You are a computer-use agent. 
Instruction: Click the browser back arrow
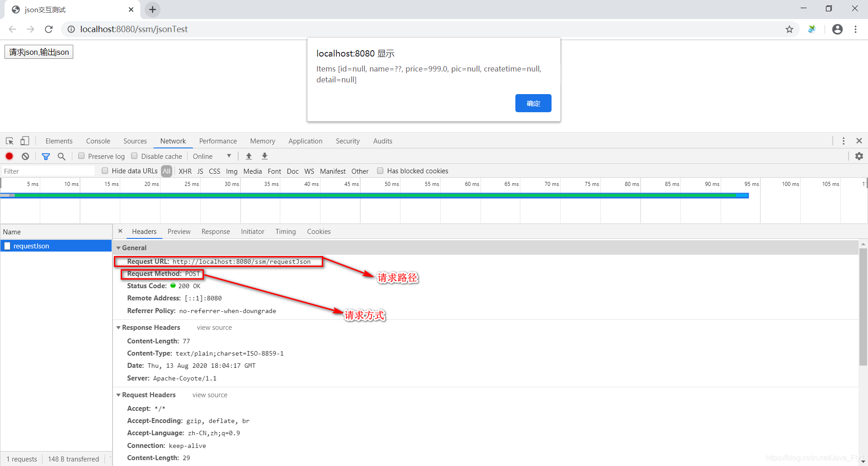pos(12,29)
